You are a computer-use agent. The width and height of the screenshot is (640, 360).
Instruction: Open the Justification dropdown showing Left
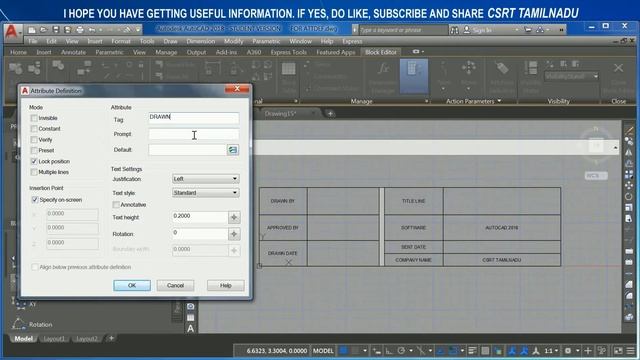205,179
